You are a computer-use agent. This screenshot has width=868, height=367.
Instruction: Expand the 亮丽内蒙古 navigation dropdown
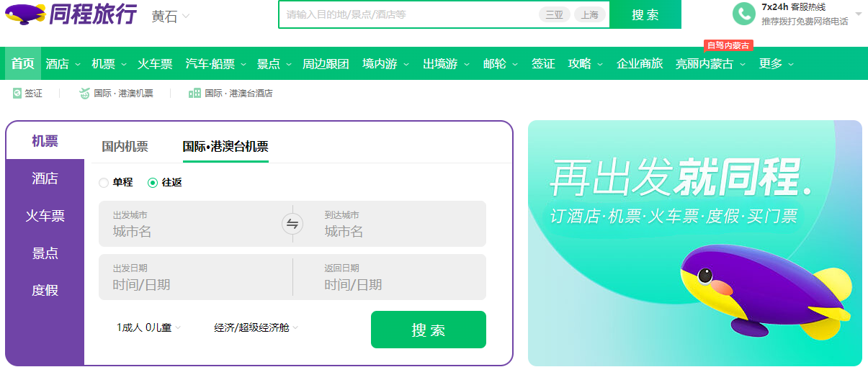[742, 64]
